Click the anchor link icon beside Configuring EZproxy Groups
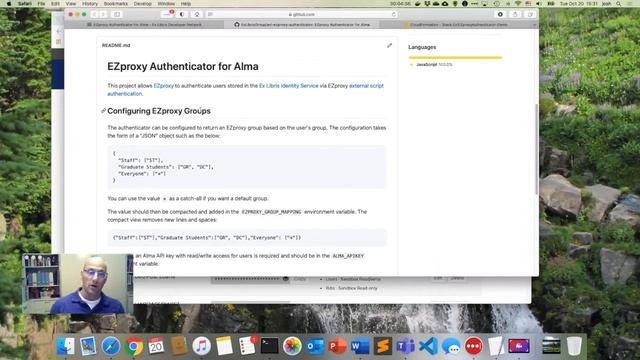 click(103, 111)
